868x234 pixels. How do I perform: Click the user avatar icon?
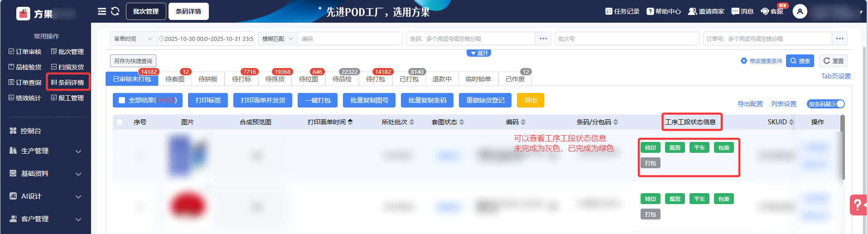[800, 11]
